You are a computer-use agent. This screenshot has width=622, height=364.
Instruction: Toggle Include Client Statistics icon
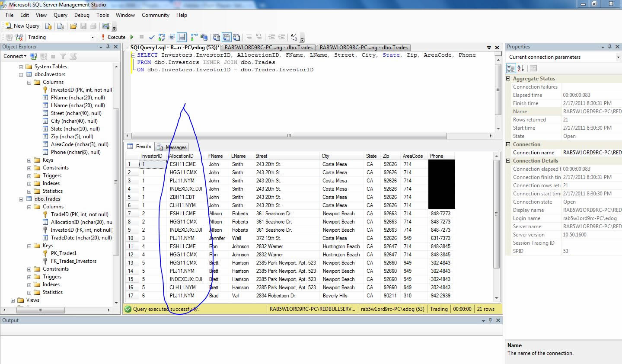(x=204, y=37)
